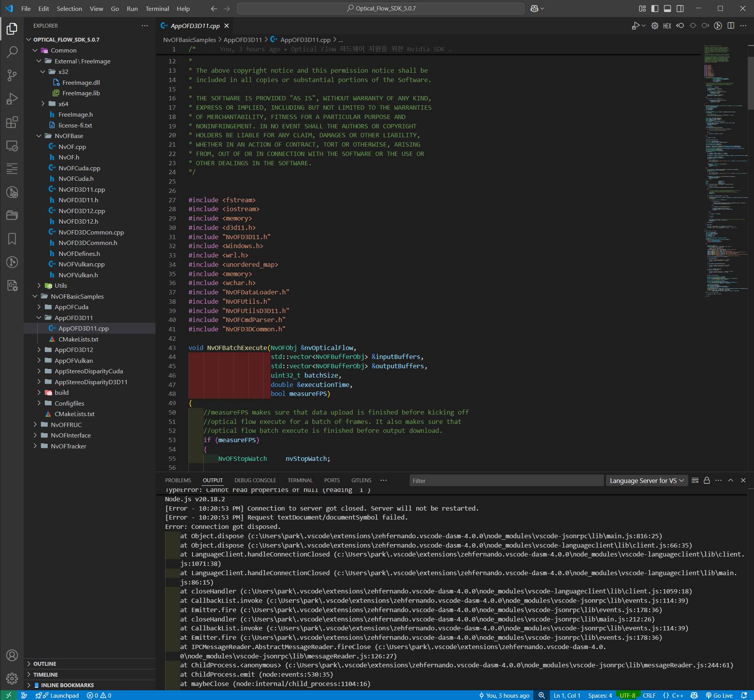Open the Language Server output channel dropdown
754x700 pixels.
coord(646,481)
